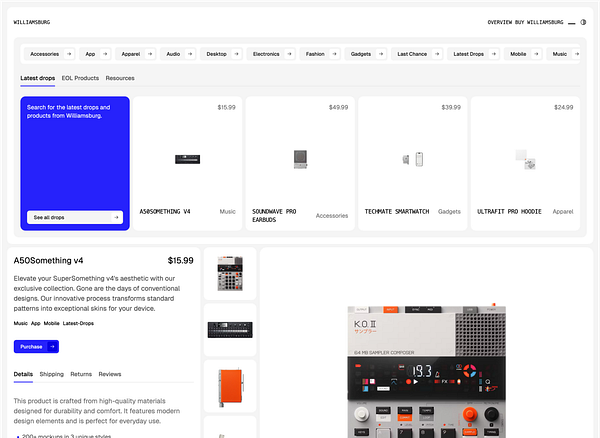This screenshot has height=438, width=600.
Task: Select the black sequencer thumbnail
Action: 230,330
